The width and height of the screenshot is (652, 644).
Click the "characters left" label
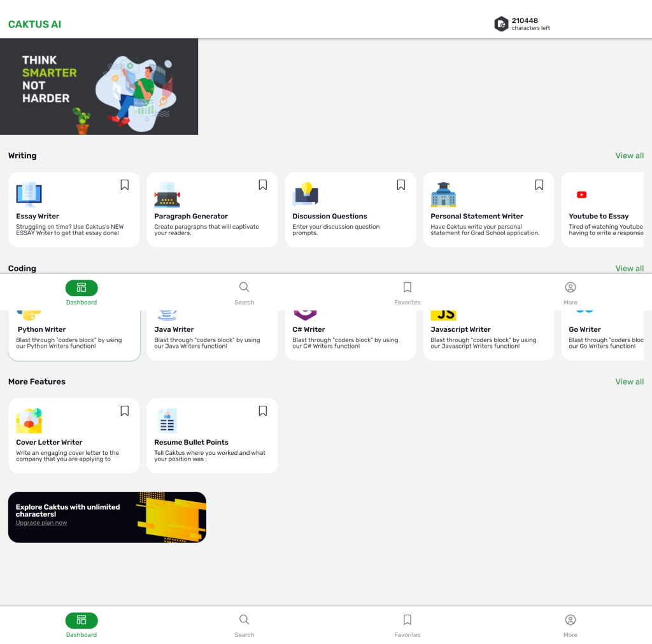(x=530, y=28)
